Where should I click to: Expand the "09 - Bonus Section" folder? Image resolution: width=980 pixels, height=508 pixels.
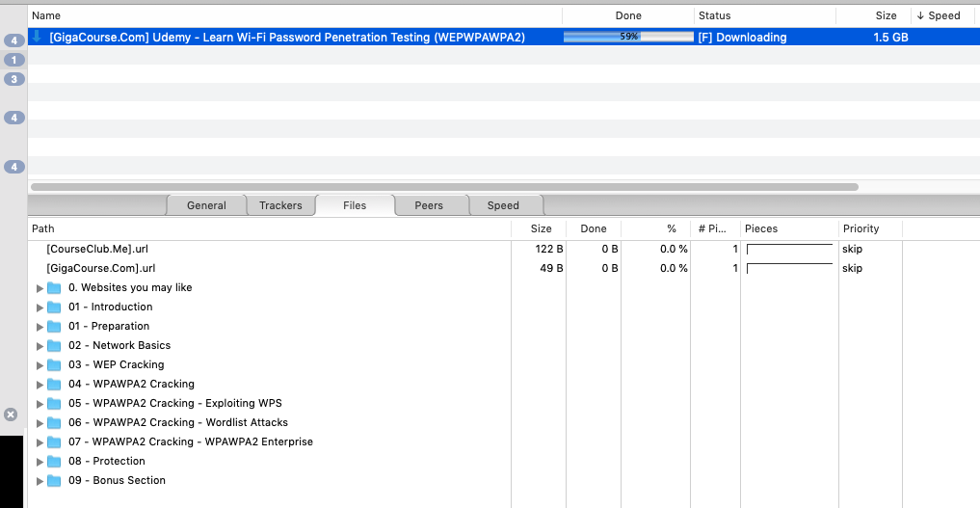tap(40, 482)
